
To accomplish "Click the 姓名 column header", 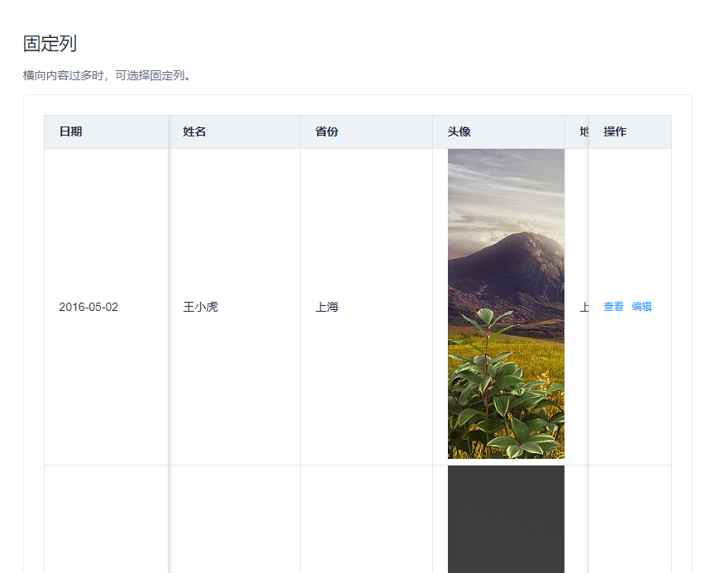I will pyautogui.click(x=235, y=132).
